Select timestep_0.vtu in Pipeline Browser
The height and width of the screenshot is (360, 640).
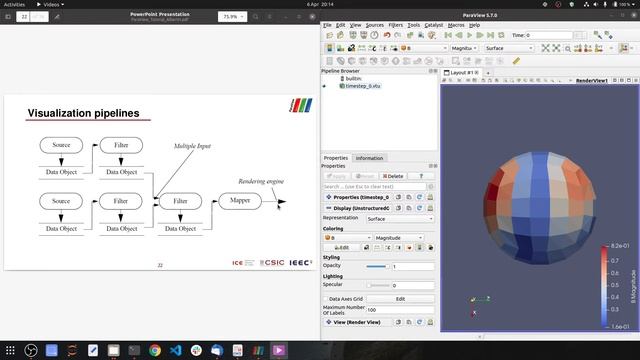pyautogui.click(x=362, y=86)
